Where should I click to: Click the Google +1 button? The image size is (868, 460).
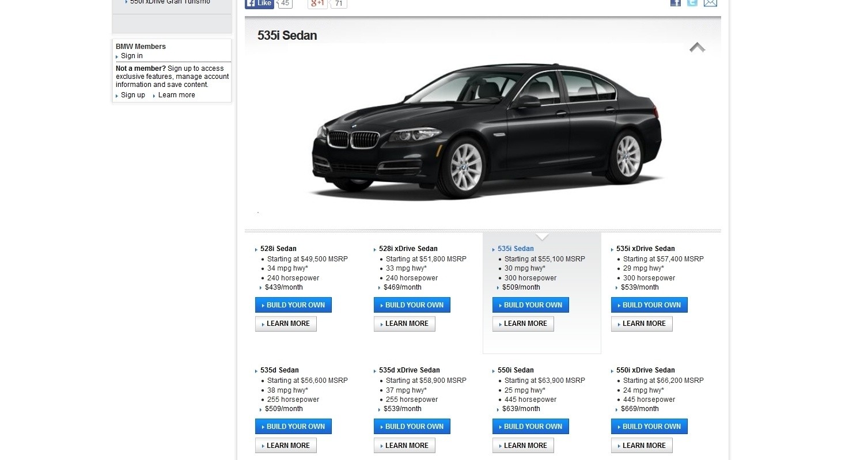coord(317,3)
